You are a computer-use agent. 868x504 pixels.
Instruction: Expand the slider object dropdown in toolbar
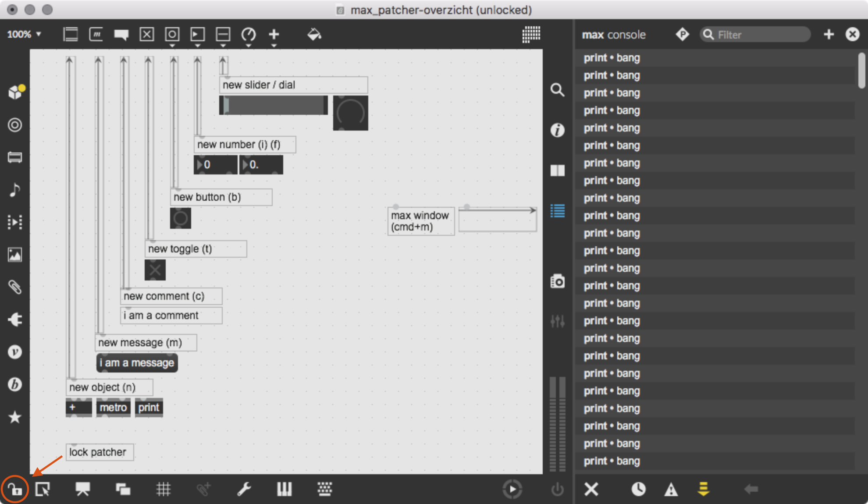coord(223,45)
